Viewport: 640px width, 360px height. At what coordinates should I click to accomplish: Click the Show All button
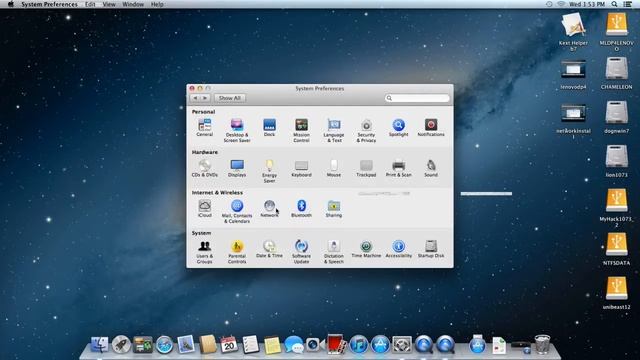[229, 98]
